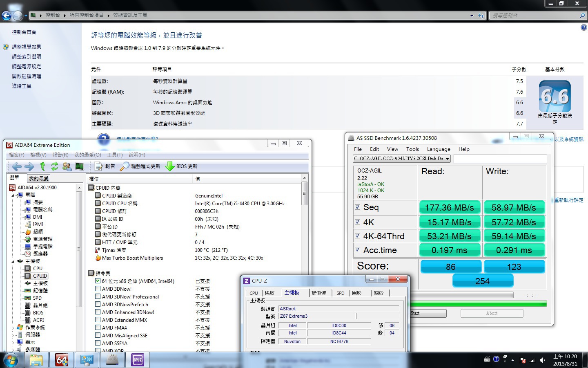Click the help question mark icon
Image resolution: width=588 pixels, height=368 pixels.
(x=584, y=27)
